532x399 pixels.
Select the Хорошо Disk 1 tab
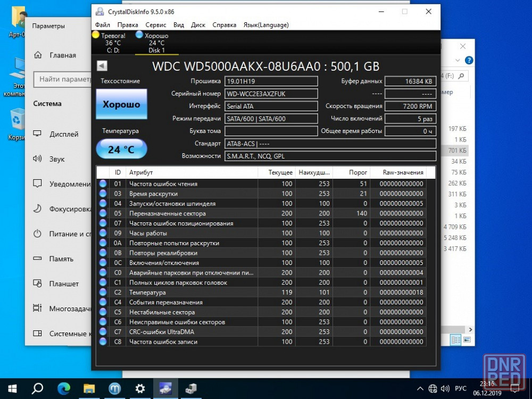point(156,43)
